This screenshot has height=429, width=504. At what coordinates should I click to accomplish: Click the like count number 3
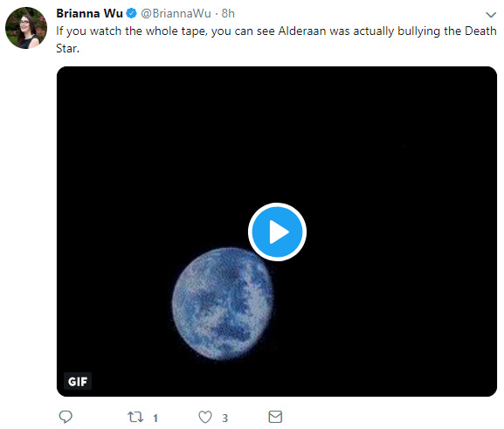point(225,418)
